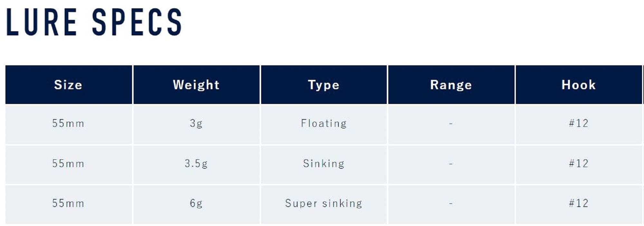Screen dimensions: 644x226
Task: Click the 55mm size in Floating row
Action: tap(68, 123)
